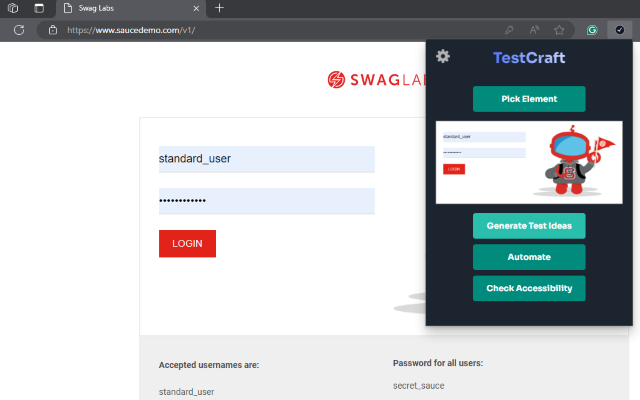Open the saved passwords key icon
This screenshot has width=640, height=400.
(x=509, y=30)
